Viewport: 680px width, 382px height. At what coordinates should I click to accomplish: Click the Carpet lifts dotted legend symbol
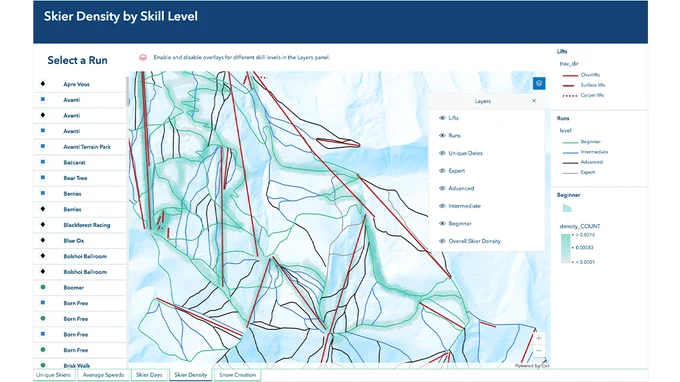click(x=570, y=95)
